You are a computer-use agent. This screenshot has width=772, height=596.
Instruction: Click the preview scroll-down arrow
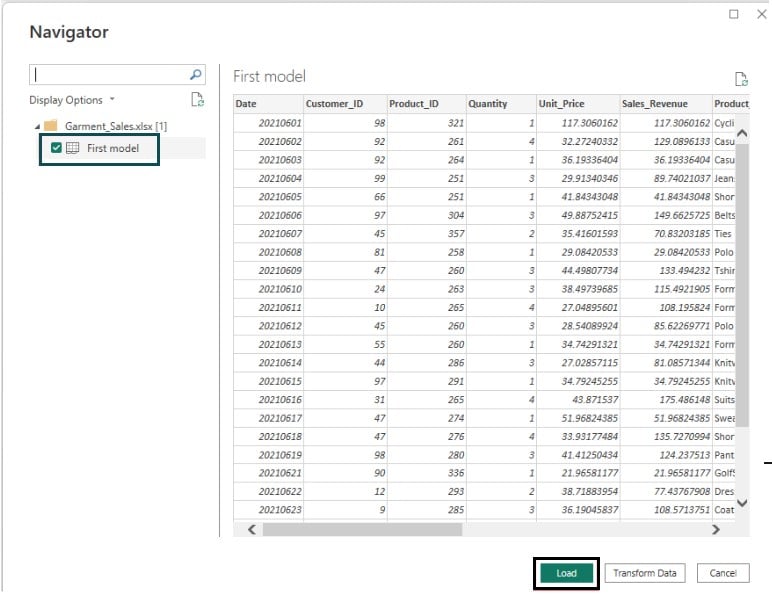coord(742,502)
